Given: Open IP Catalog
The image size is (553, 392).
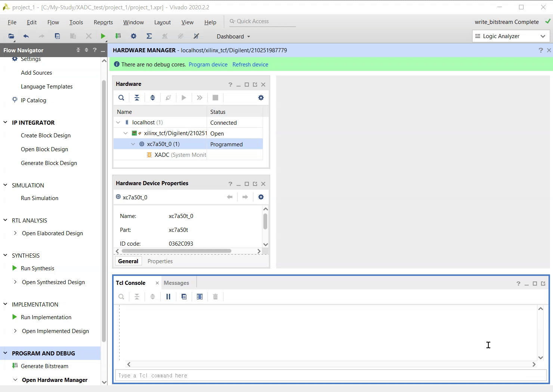Looking at the screenshot, I should click(x=33, y=100).
